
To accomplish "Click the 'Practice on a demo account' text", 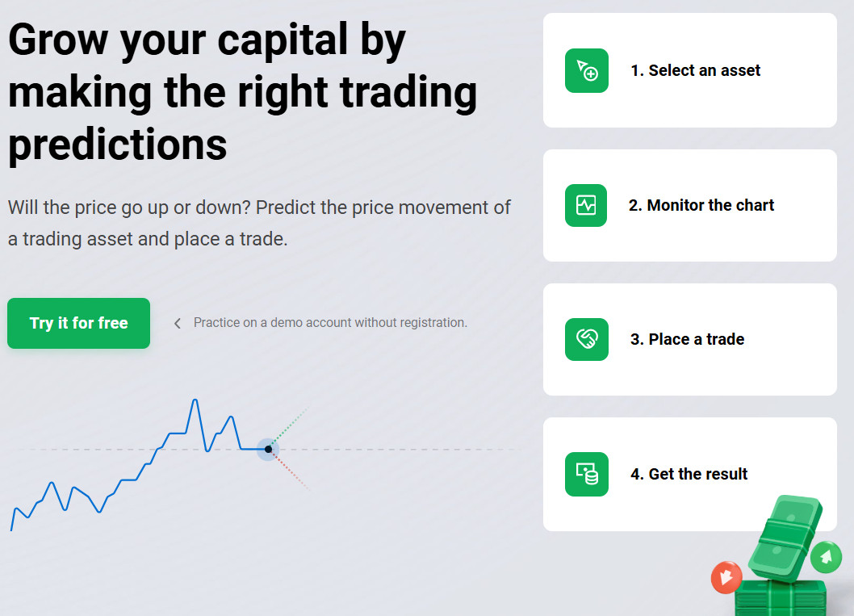I will 330,323.
